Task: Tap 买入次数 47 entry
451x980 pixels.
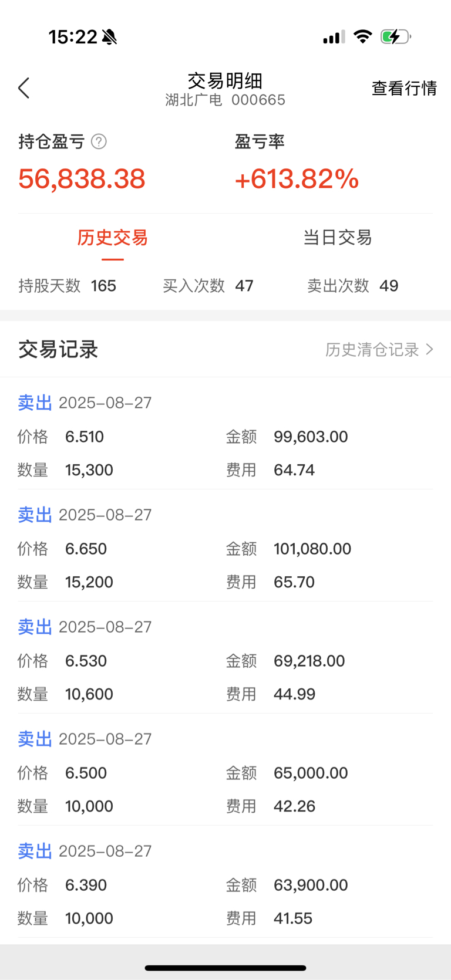Action: 208,286
